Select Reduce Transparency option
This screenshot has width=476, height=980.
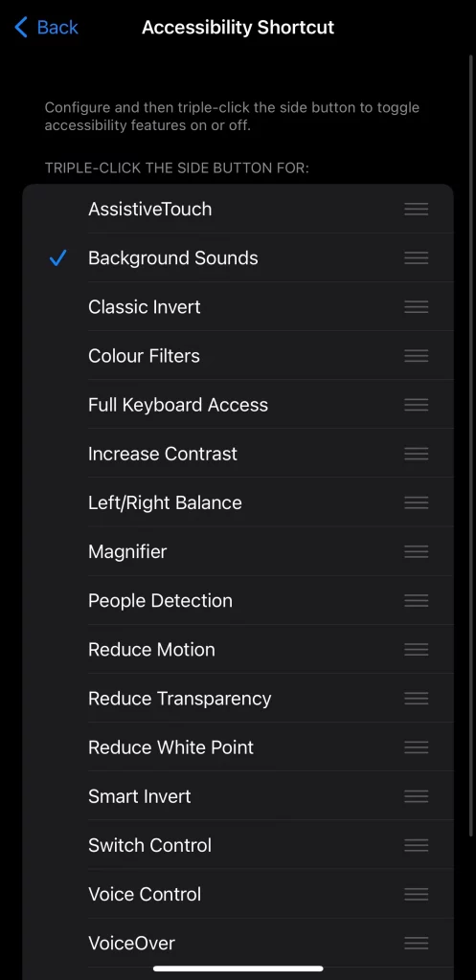(x=238, y=698)
